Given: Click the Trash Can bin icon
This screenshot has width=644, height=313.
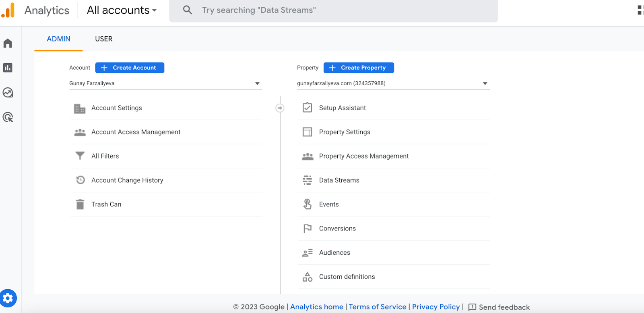Looking at the screenshot, I should [x=80, y=204].
